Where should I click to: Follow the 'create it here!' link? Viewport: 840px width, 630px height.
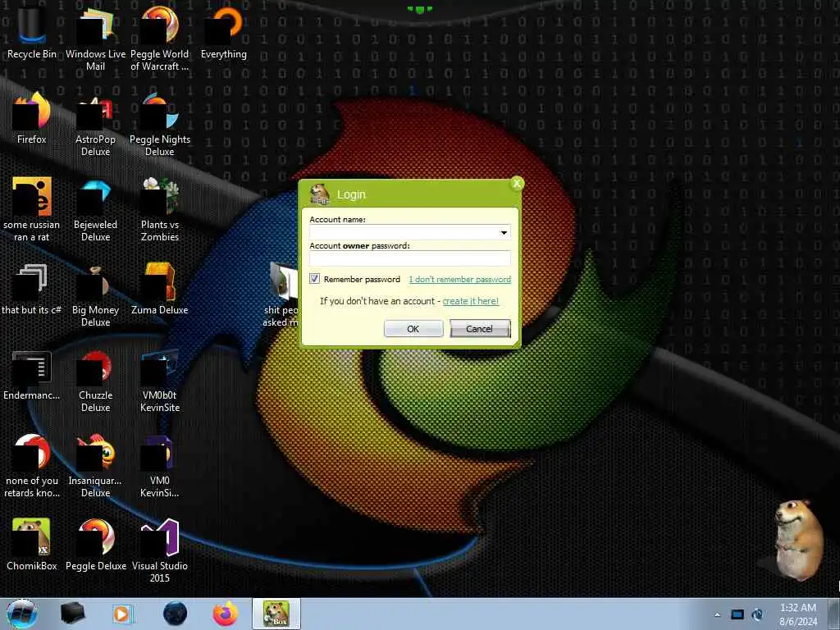click(470, 301)
